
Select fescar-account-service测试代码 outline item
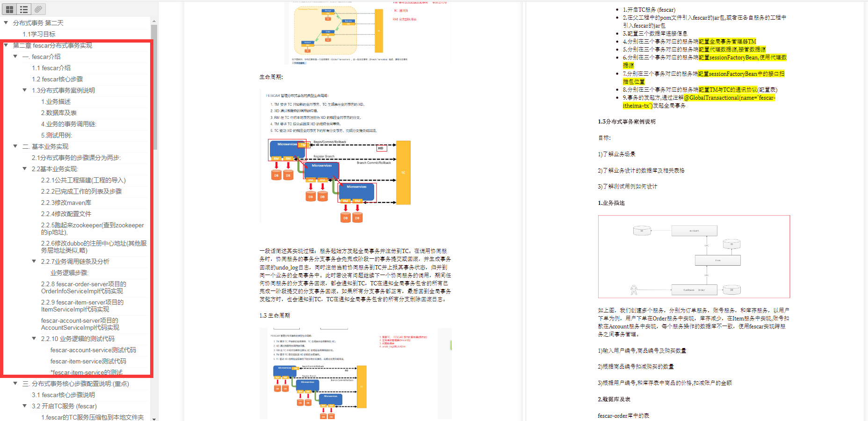coord(93,350)
